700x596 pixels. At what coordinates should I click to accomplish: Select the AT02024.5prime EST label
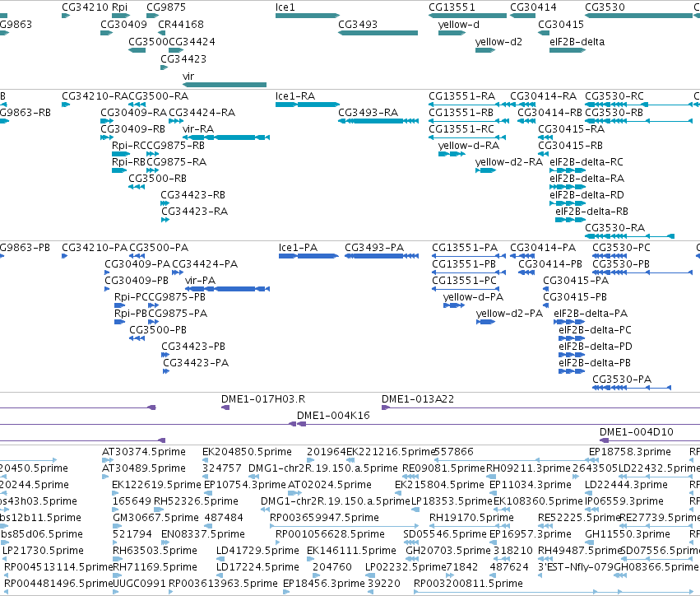click(x=330, y=485)
